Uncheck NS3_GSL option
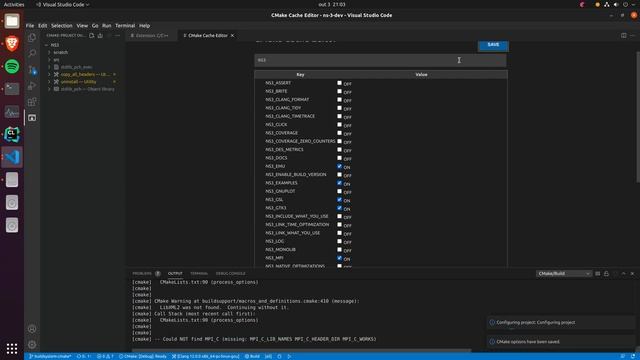The image size is (640, 360). (x=339, y=200)
